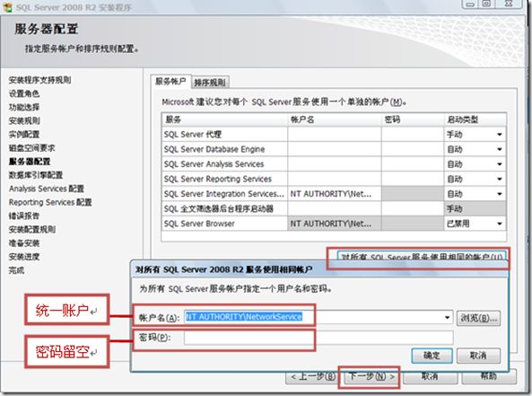Image resolution: width=532 pixels, height=396 pixels.
Task: Click 安装配置规则 in the step list
Action: tap(32, 230)
